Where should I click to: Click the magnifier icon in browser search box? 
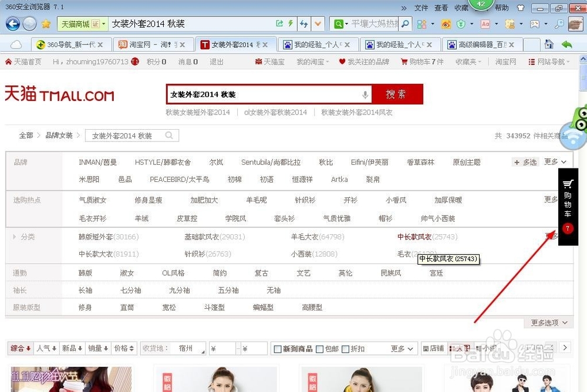point(404,24)
